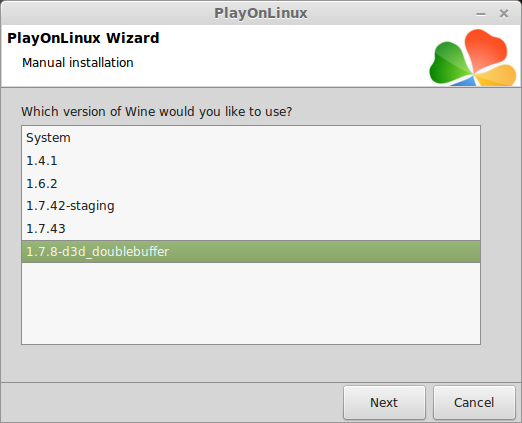Minimize the PlayOnLinux window
This screenshot has height=423, width=522.
tap(481, 14)
